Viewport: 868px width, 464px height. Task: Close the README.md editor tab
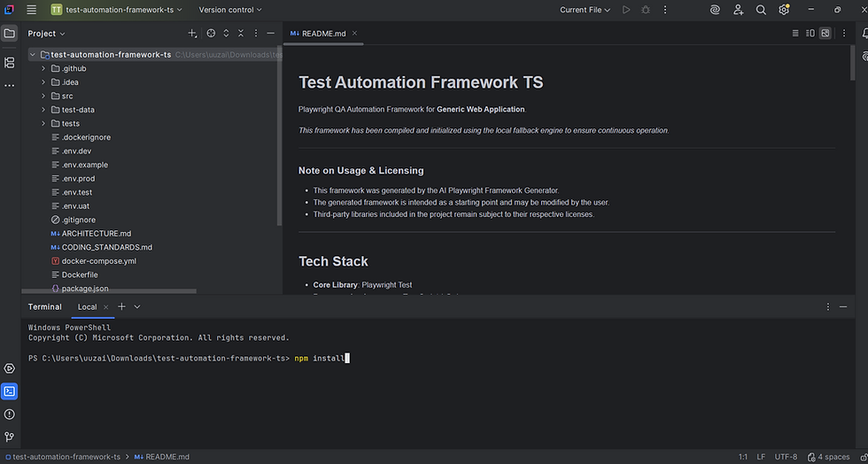355,34
